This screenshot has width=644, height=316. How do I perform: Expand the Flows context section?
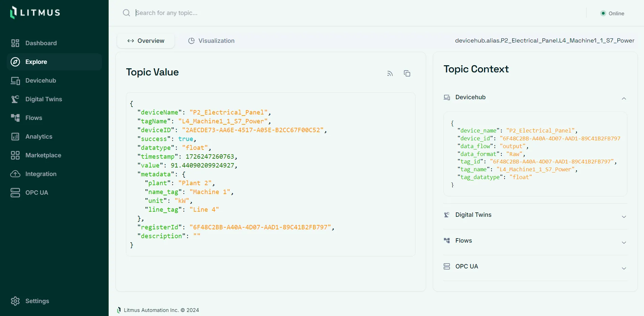(624, 243)
